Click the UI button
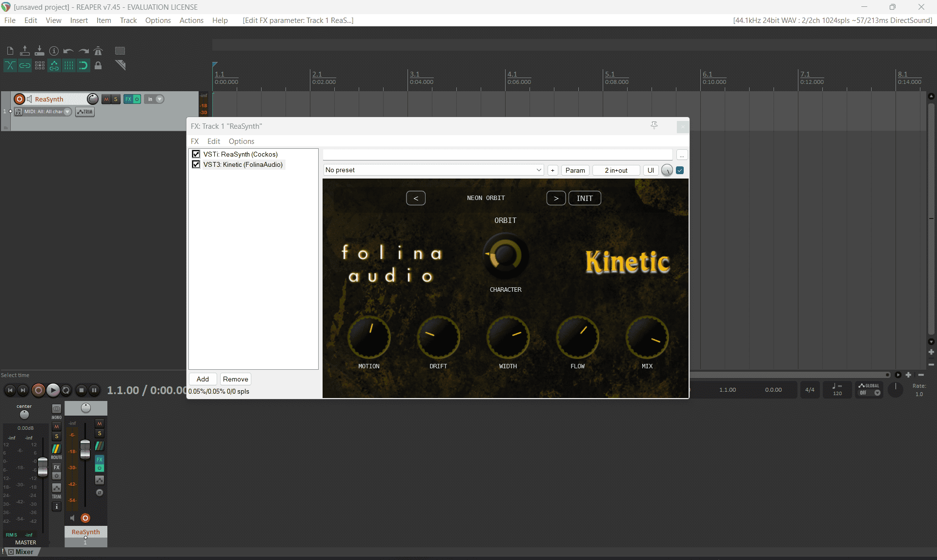This screenshot has width=937, height=560. click(651, 170)
